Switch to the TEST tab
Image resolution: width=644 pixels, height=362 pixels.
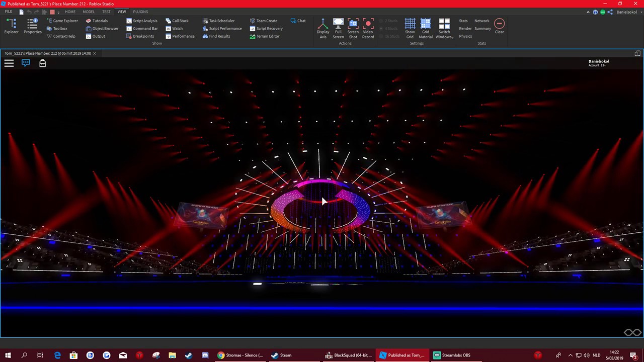(106, 12)
